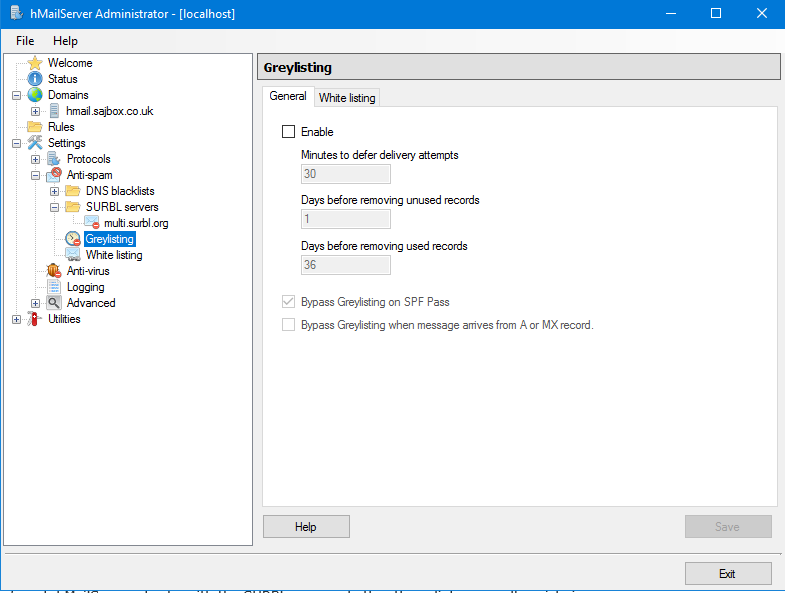Select the Advanced tree item label

click(91, 303)
